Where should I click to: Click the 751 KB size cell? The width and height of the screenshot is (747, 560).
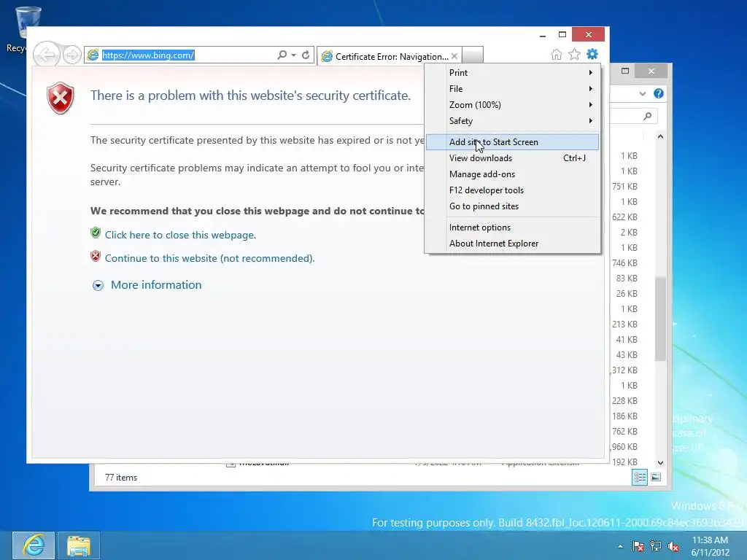pos(624,186)
